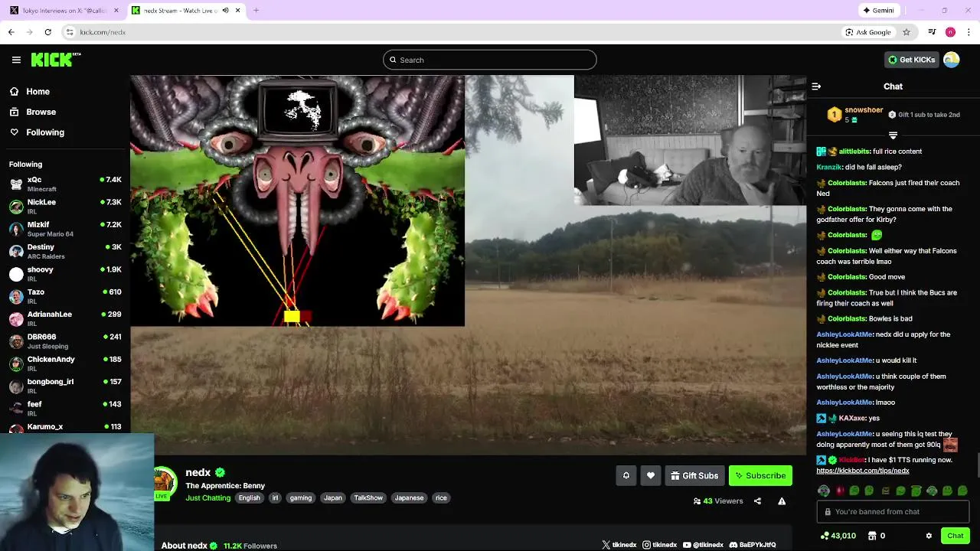Open chat settings gear icon
980x551 pixels.
[x=929, y=536]
